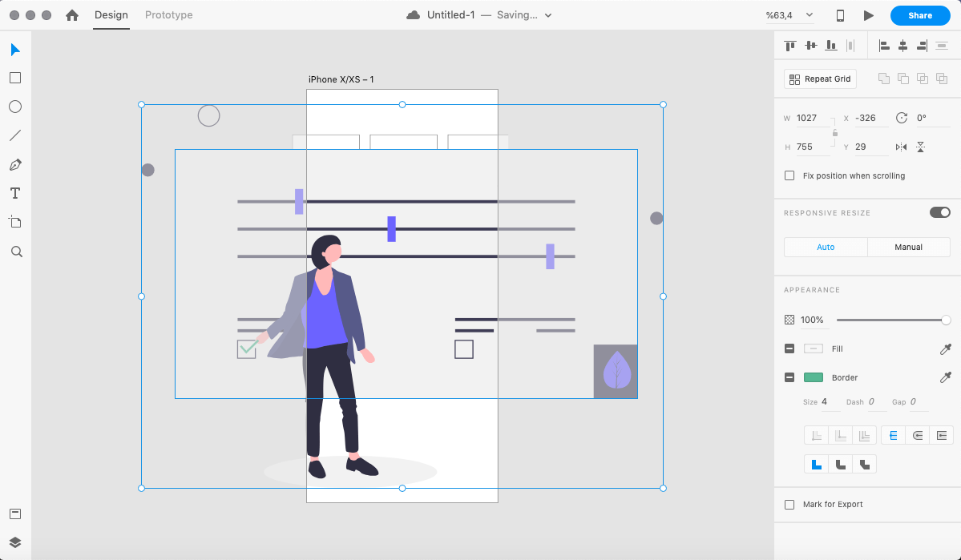The width and height of the screenshot is (961, 560).
Task: Check Mark for Export
Action: click(789, 505)
